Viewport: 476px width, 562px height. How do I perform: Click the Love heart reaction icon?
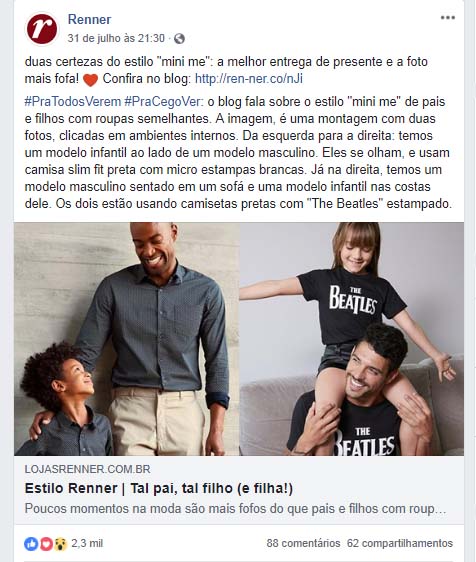[x=46, y=544]
